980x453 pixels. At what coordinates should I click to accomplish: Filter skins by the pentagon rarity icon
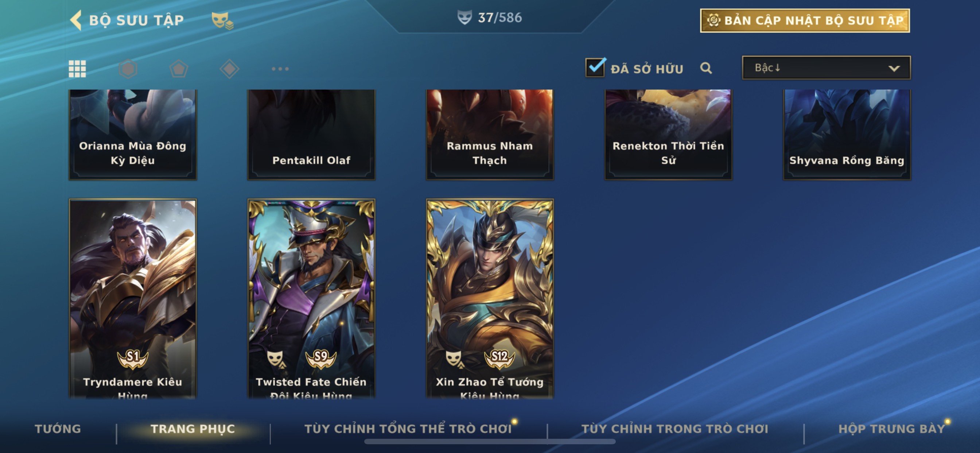coord(179,69)
